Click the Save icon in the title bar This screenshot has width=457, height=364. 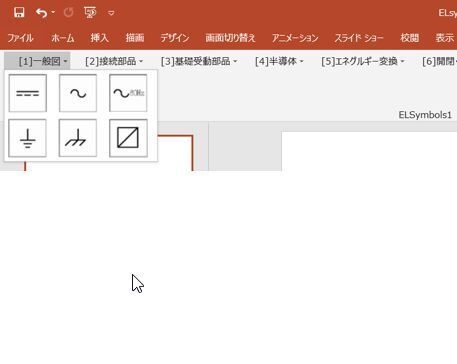click(19, 13)
